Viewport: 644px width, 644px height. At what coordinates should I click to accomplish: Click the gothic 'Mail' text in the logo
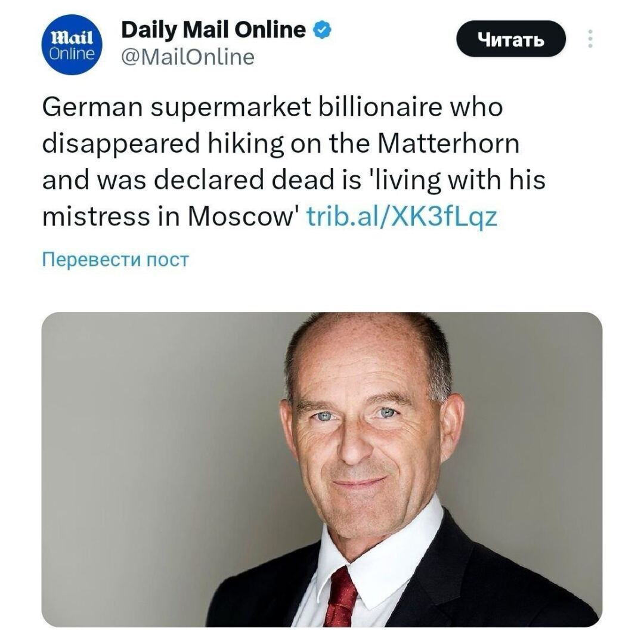[x=72, y=38]
